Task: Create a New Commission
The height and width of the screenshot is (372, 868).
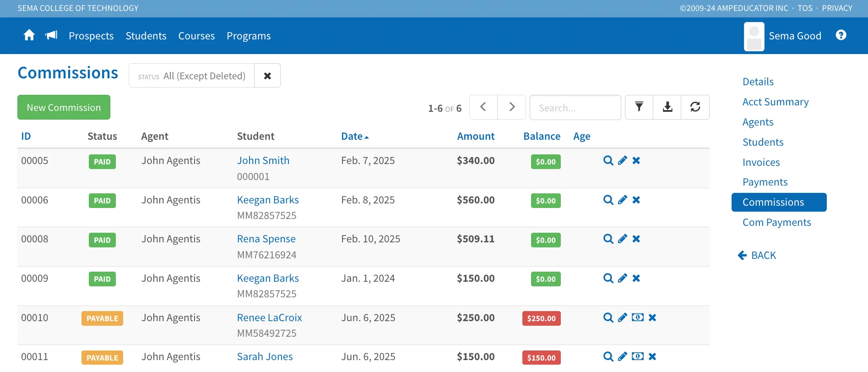Action: tap(64, 107)
